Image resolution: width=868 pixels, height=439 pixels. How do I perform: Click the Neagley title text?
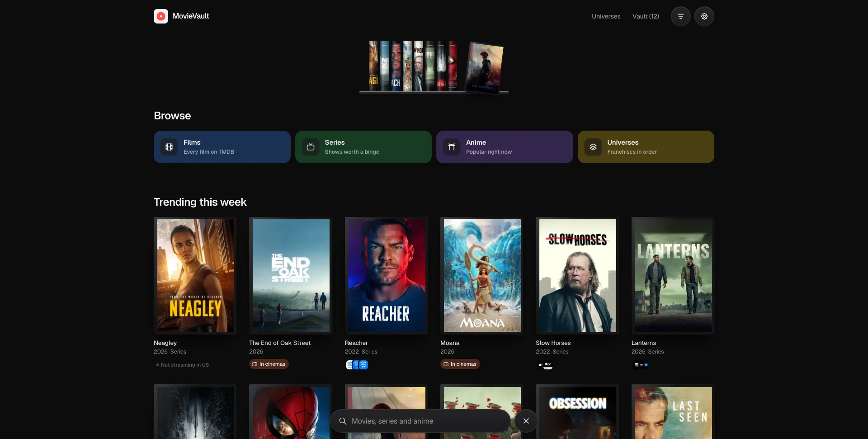[165, 343]
